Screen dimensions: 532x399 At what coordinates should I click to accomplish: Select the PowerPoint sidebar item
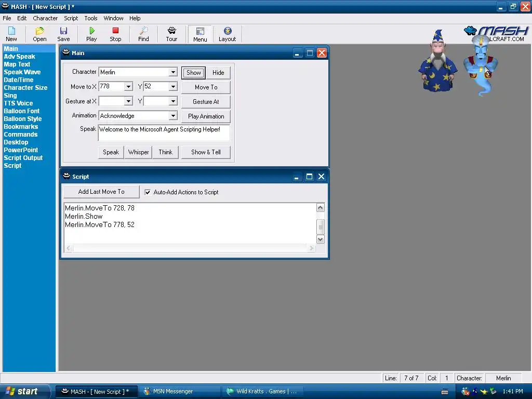tap(21, 150)
